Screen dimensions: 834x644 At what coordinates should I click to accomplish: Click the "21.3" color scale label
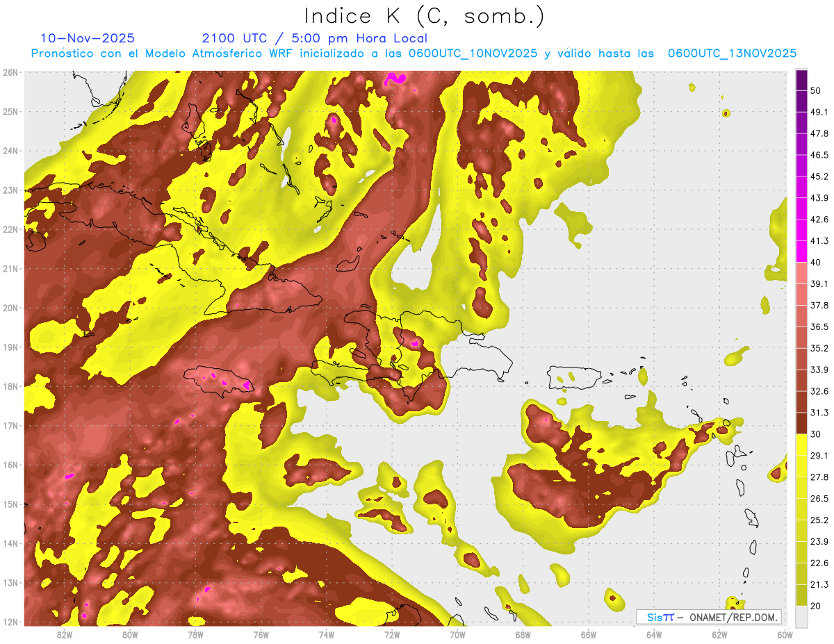(x=819, y=584)
